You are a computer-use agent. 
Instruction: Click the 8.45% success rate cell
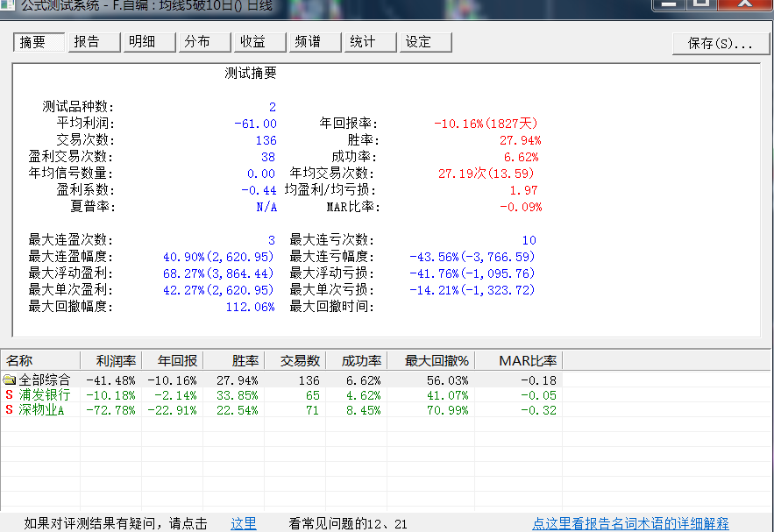pos(363,410)
